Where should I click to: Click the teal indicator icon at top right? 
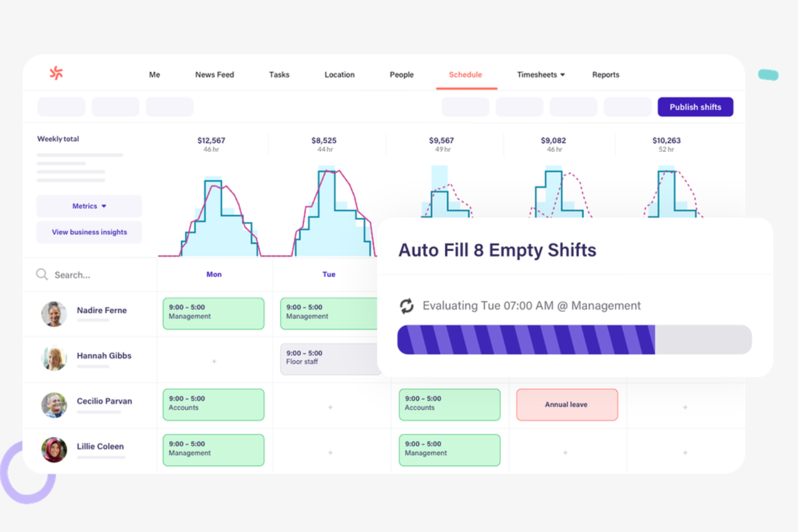[768, 75]
